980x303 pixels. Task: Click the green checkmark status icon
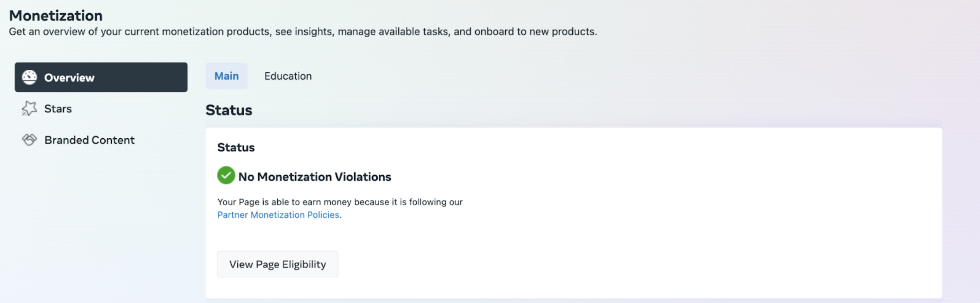tap(226, 176)
